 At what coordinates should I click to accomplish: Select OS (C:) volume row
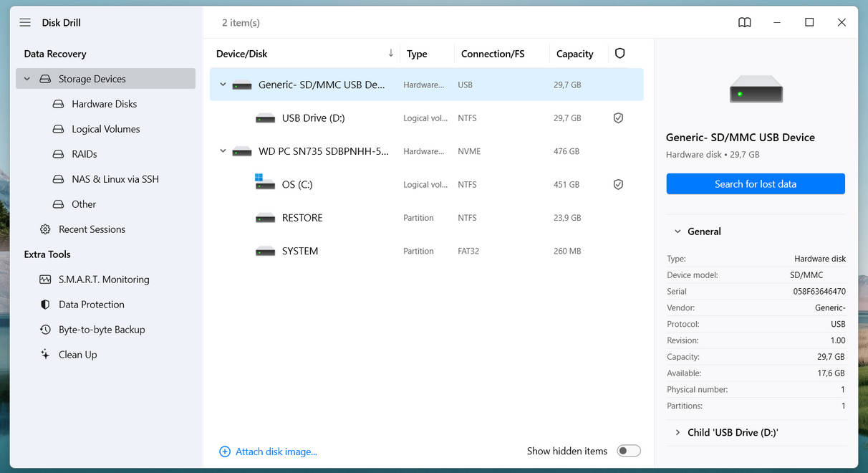(x=427, y=184)
